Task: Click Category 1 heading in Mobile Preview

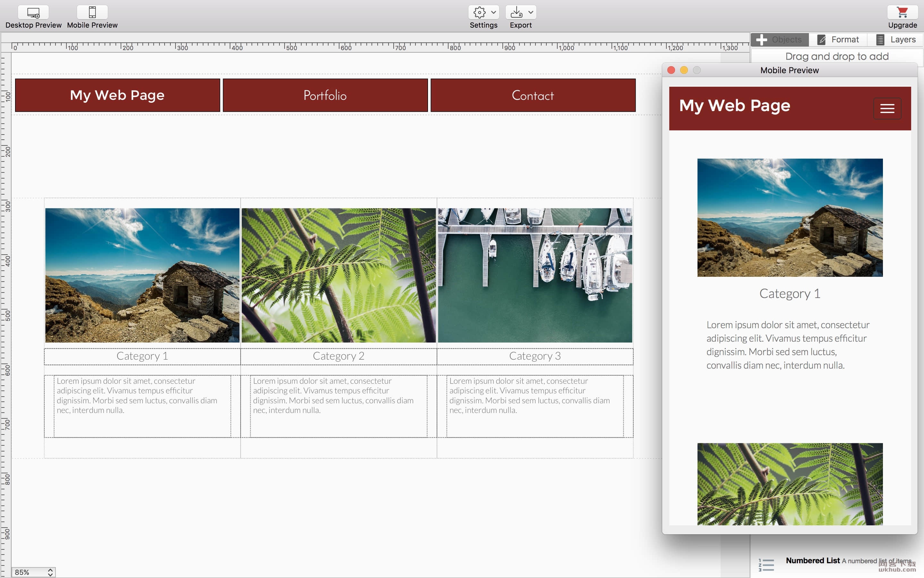Action: point(790,293)
